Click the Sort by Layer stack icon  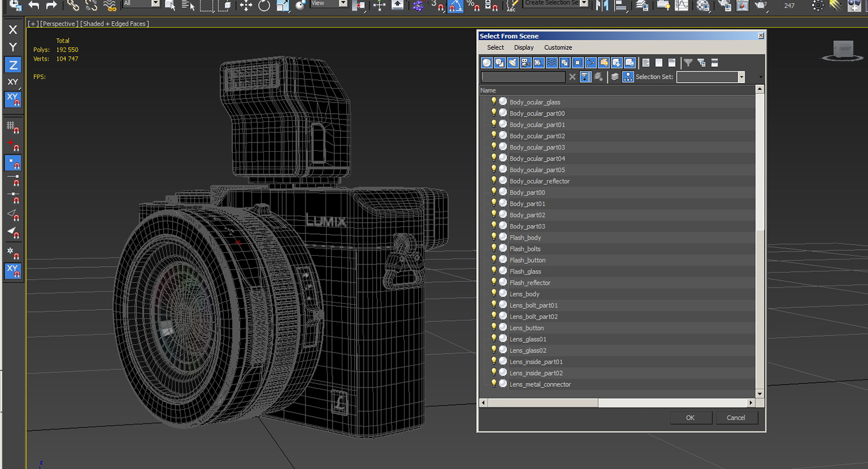[615, 77]
